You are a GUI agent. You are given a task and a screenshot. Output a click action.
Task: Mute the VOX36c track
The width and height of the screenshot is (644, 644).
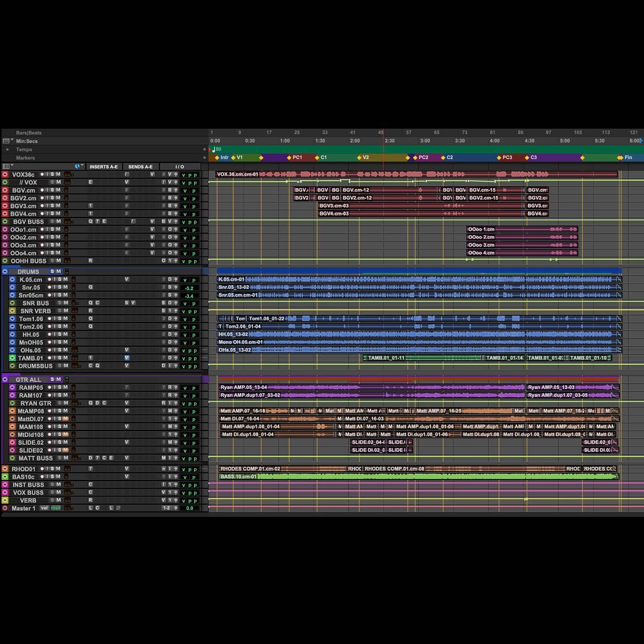[x=58, y=174]
